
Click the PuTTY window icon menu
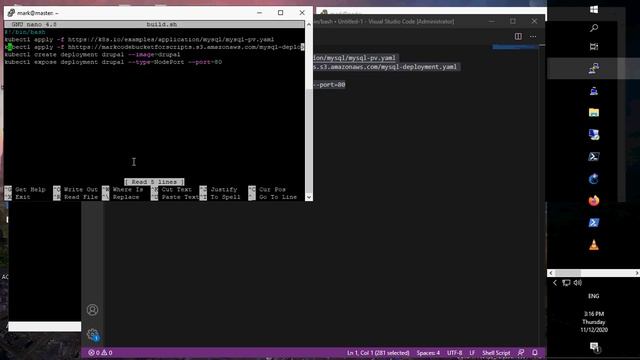click(x=11, y=13)
